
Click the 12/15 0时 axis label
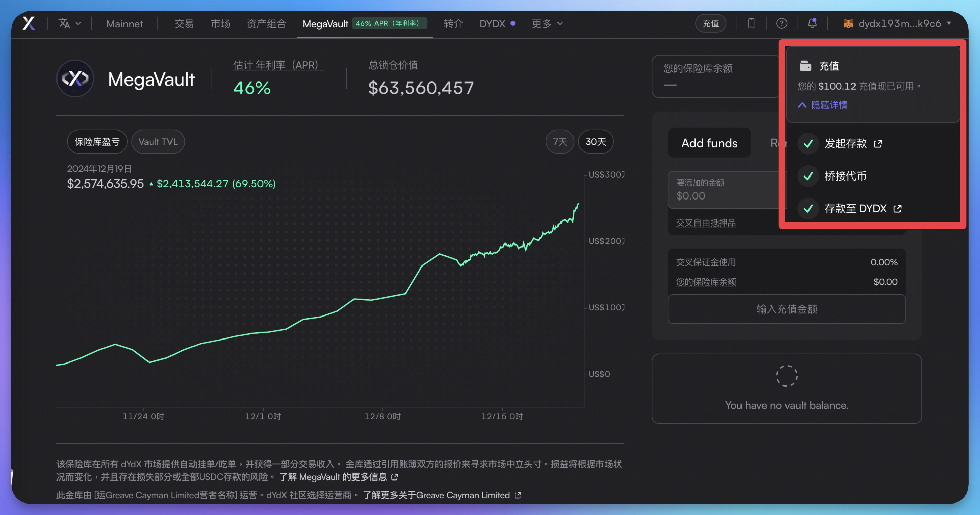502,417
